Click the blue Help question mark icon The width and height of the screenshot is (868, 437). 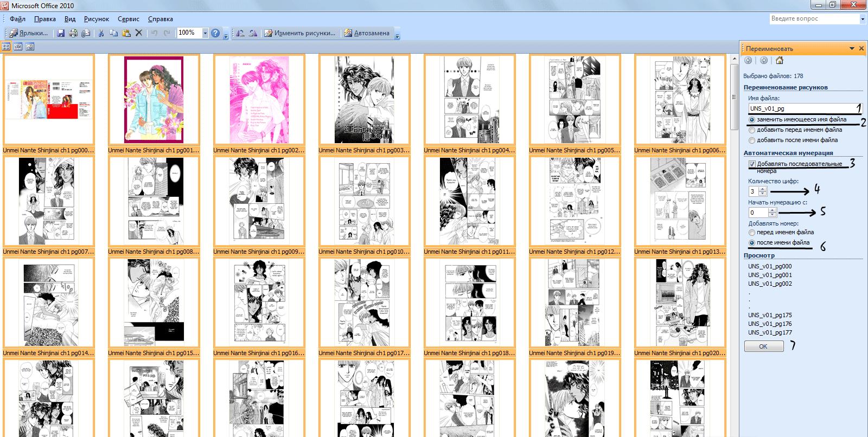click(x=215, y=33)
